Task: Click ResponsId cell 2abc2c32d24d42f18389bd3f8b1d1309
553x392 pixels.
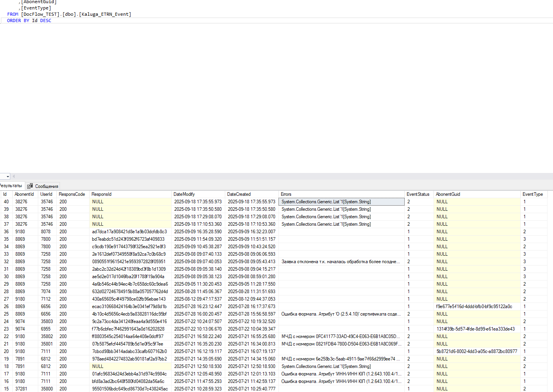Action: coord(130,269)
